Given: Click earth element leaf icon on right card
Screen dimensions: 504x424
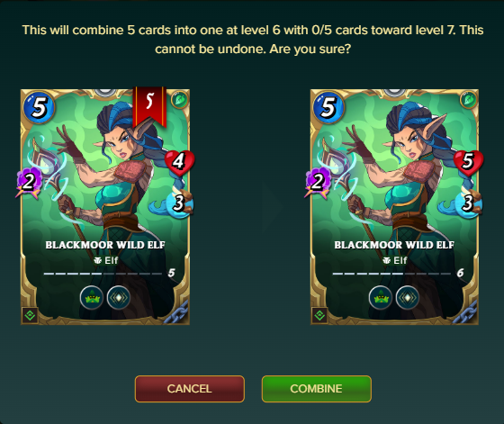Looking at the screenshot, I should [469, 100].
